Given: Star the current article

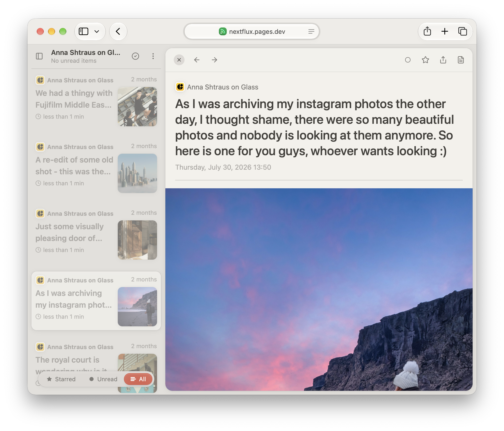Looking at the screenshot, I should pos(425,60).
